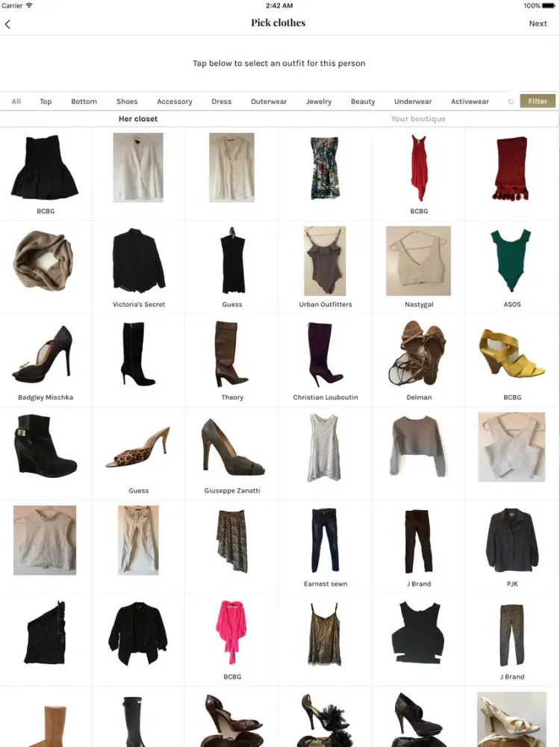This screenshot has width=560, height=747.
Task: Select the Beauty category tab
Action: (x=363, y=102)
